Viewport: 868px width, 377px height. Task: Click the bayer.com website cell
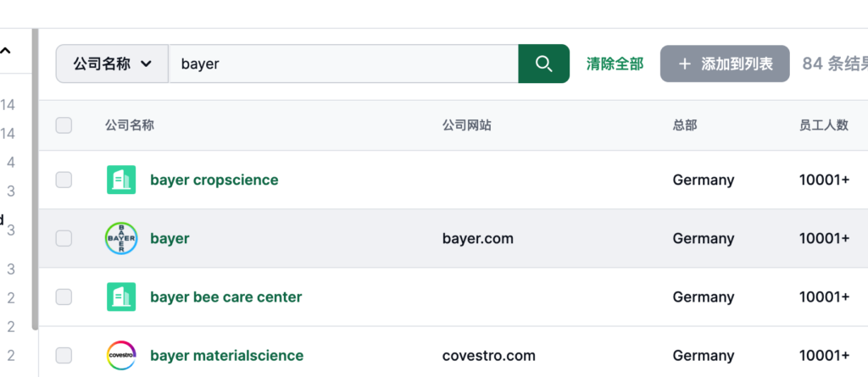coord(478,239)
